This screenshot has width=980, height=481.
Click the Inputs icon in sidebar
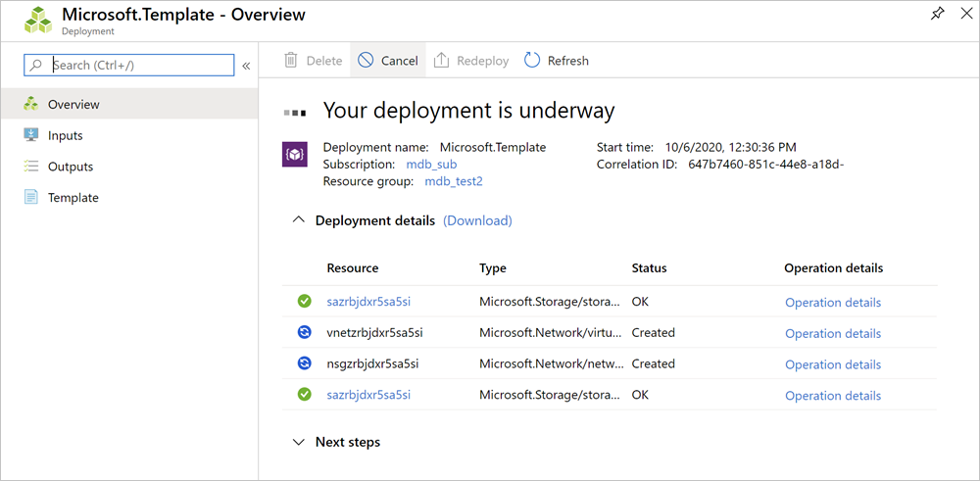(31, 135)
